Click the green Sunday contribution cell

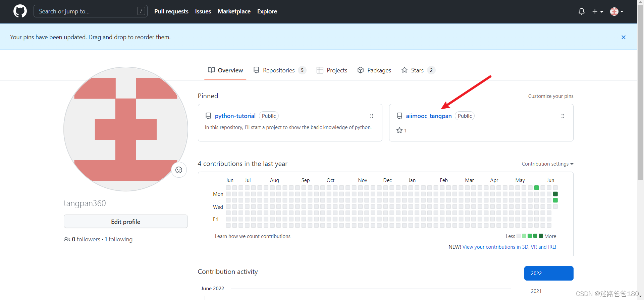(537, 188)
